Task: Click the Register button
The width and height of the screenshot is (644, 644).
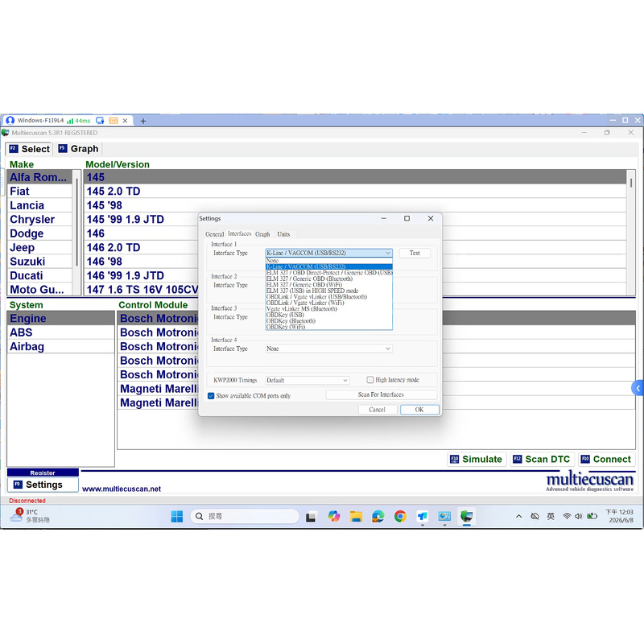Action: (x=43, y=473)
